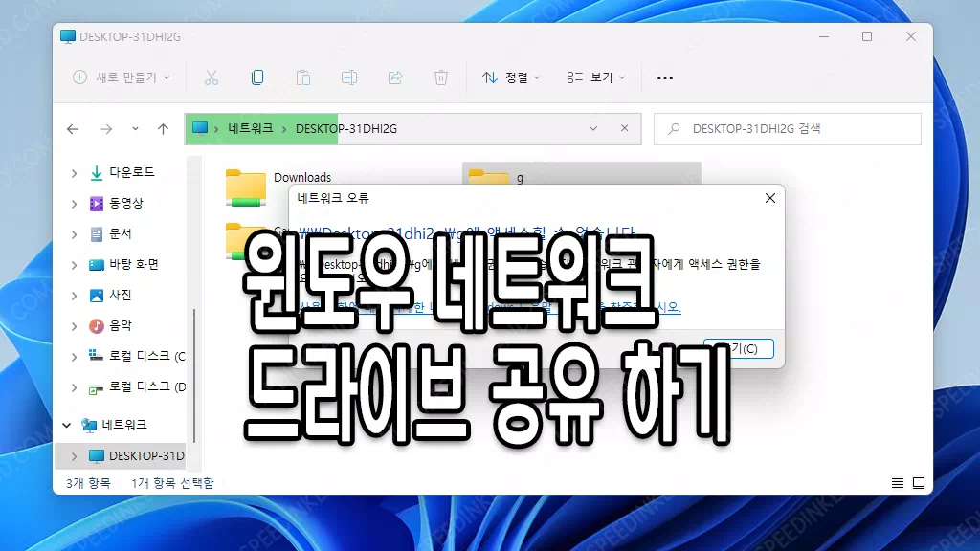Switch to large icons view in status bar
Viewport: 980px width, 551px height.
(x=918, y=483)
